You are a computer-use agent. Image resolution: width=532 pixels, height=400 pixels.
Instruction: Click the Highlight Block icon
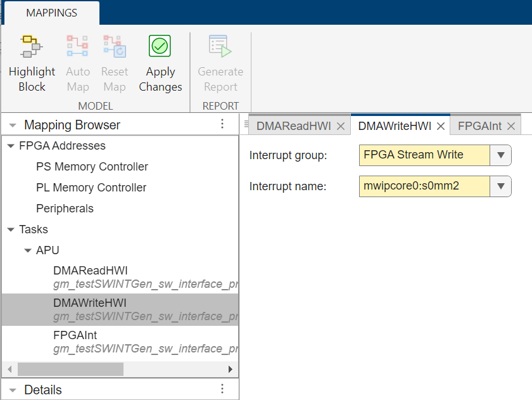pyautogui.click(x=32, y=48)
